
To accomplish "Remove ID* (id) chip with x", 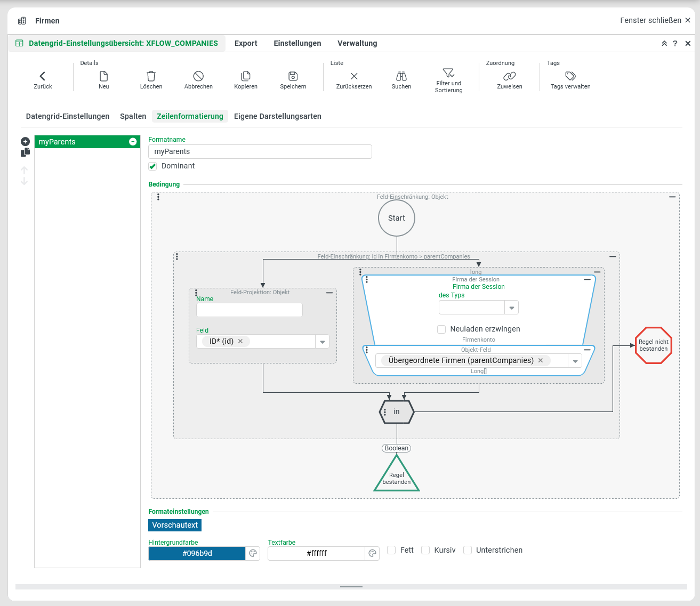I will [240, 342].
